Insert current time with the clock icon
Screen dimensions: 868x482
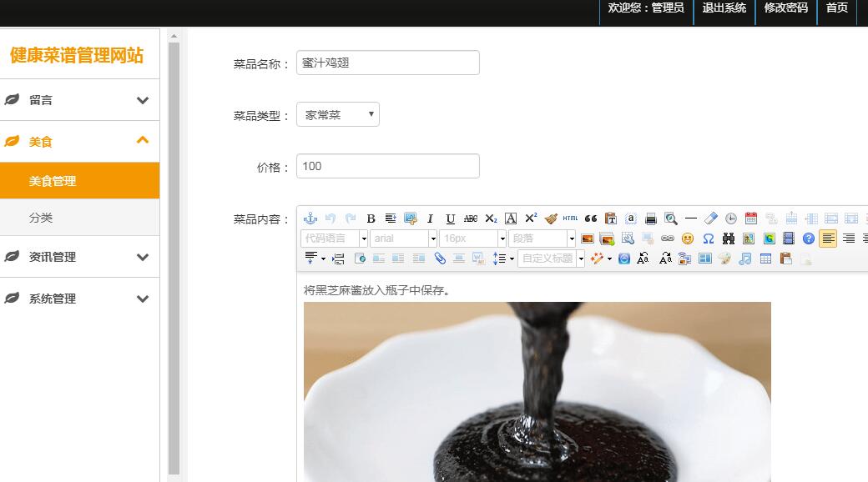(x=731, y=218)
